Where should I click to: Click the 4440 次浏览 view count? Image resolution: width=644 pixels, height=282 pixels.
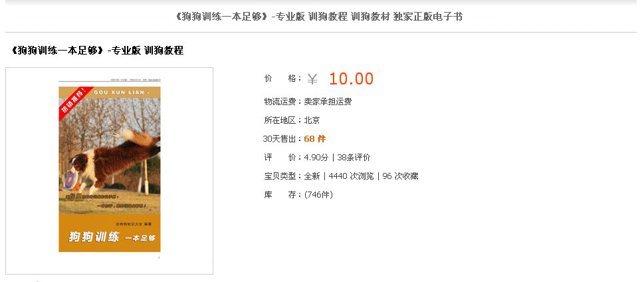pyautogui.click(x=351, y=176)
